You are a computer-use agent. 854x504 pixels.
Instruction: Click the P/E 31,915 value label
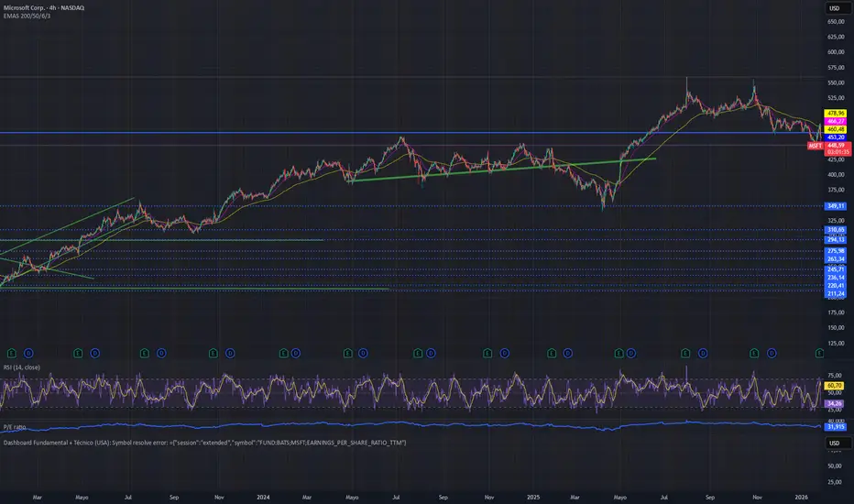tap(836, 427)
